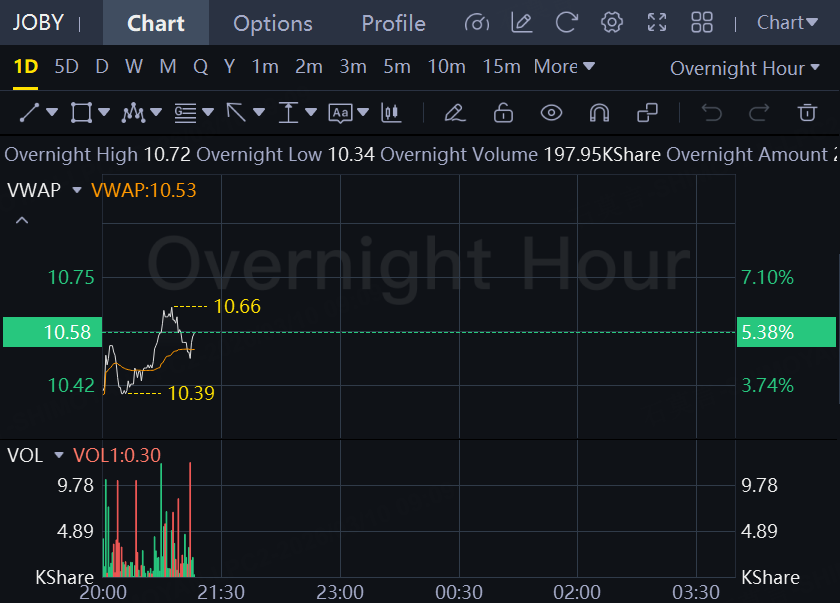Open the VWAP indicator dropdown arrow

tap(77, 190)
